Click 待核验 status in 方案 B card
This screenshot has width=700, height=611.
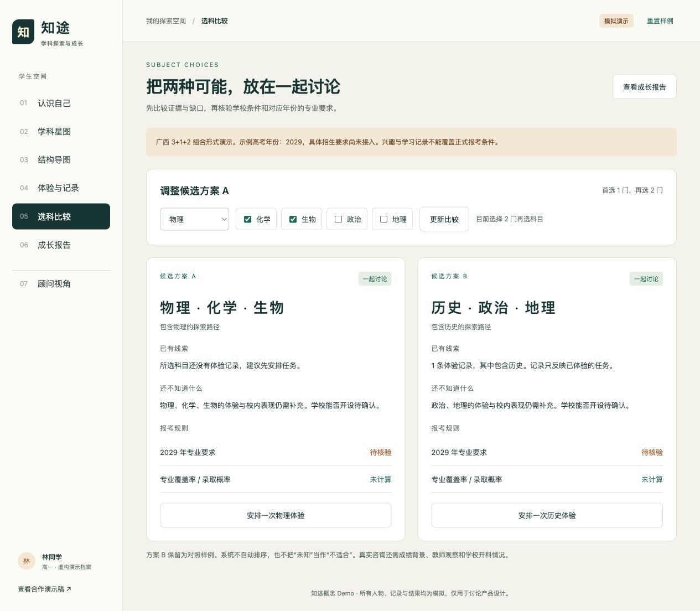pyautogui.click(x=652, y=453)
